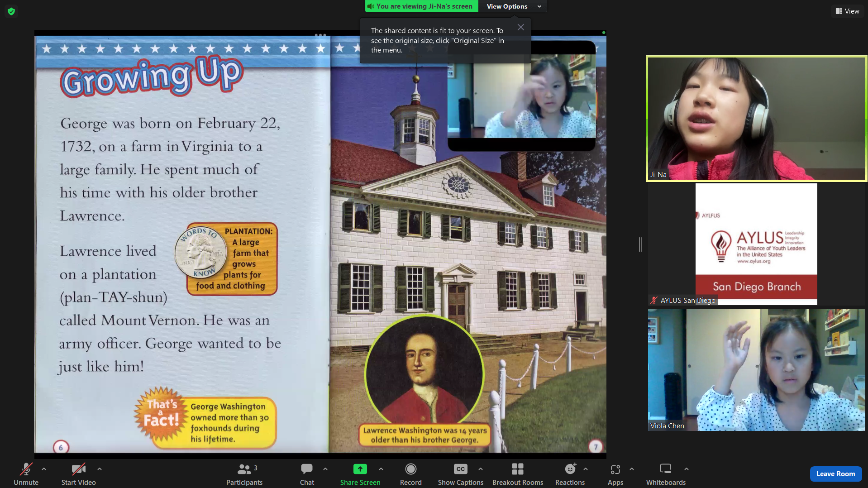Viewport: 868px width, 488px height.
Task: Open the View Options dropdown
Action: coord(514,6)
